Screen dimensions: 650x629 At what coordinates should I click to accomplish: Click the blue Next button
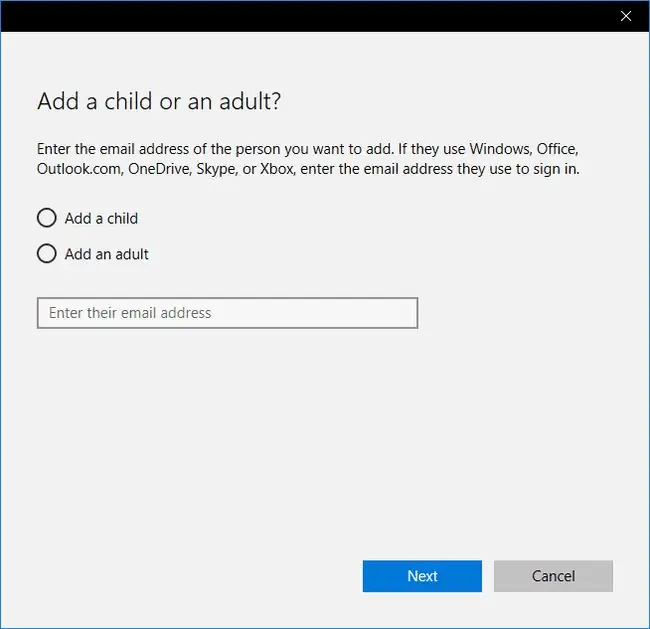coord(422,576)
